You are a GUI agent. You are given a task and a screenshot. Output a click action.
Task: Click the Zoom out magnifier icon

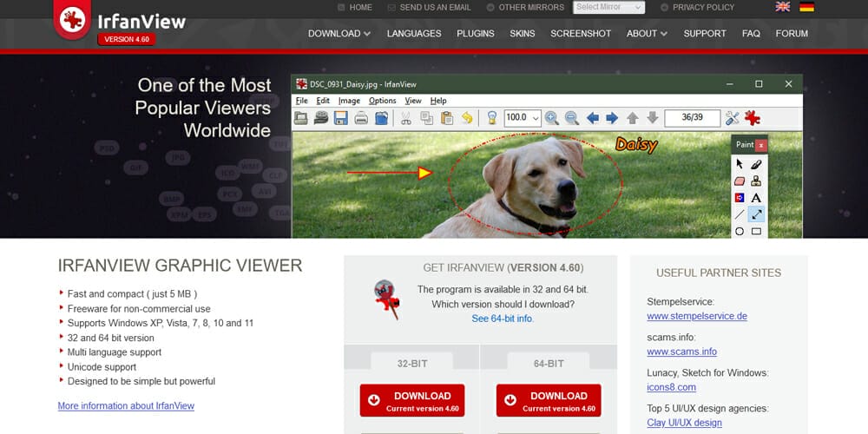point(572,118)
